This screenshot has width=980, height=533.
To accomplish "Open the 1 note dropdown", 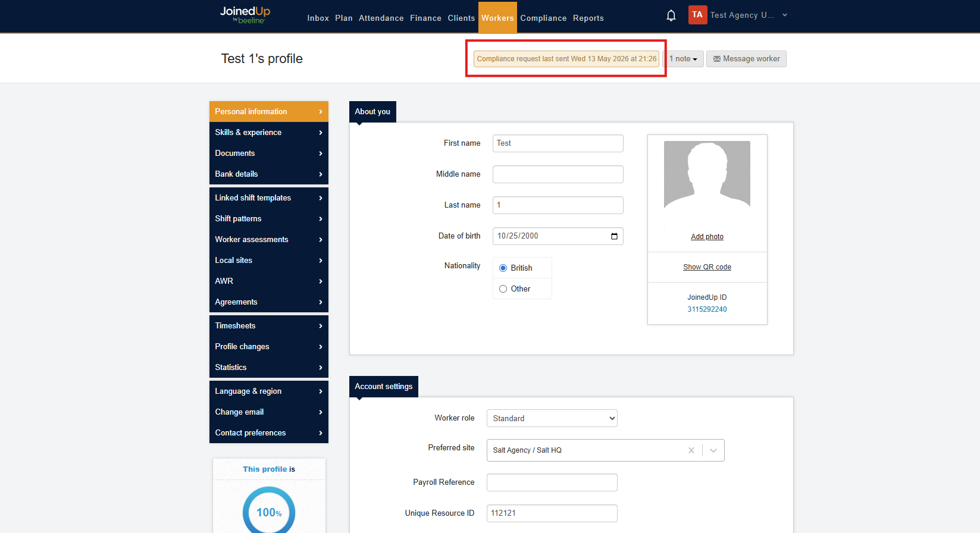I will point(683,59).
